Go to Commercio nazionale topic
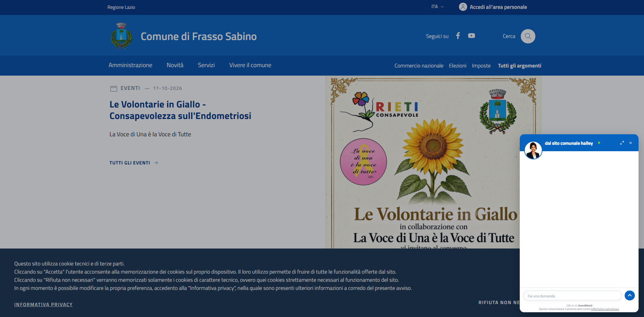 coord(419,66)
